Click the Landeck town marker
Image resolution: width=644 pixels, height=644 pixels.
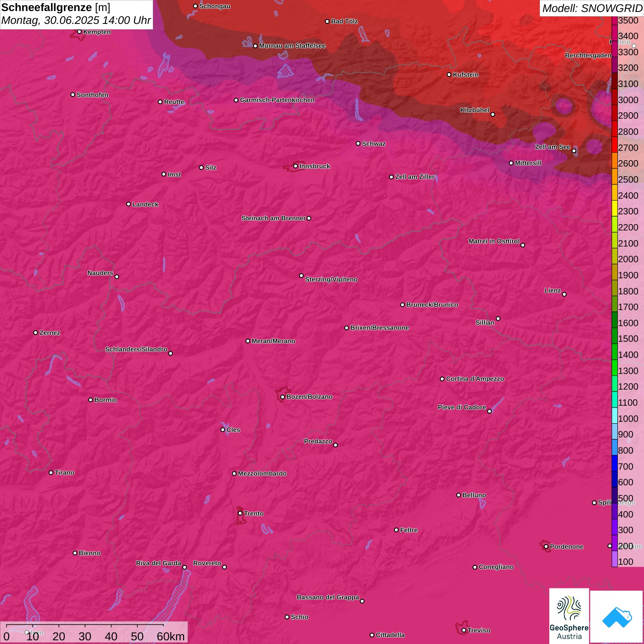coord(128,204)
